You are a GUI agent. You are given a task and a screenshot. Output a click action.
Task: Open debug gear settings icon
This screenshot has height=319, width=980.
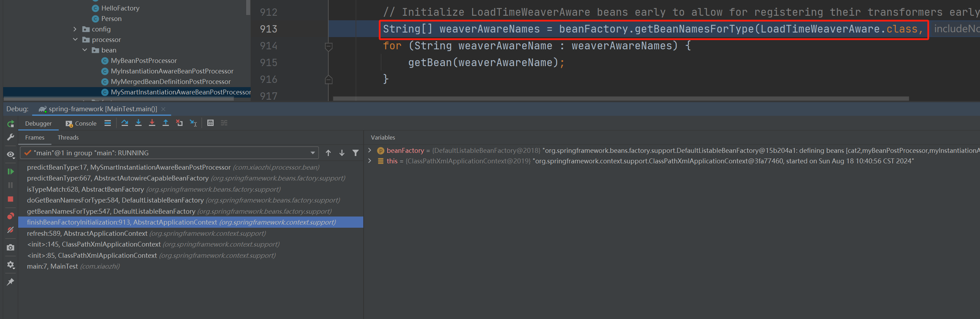[10, 264]
